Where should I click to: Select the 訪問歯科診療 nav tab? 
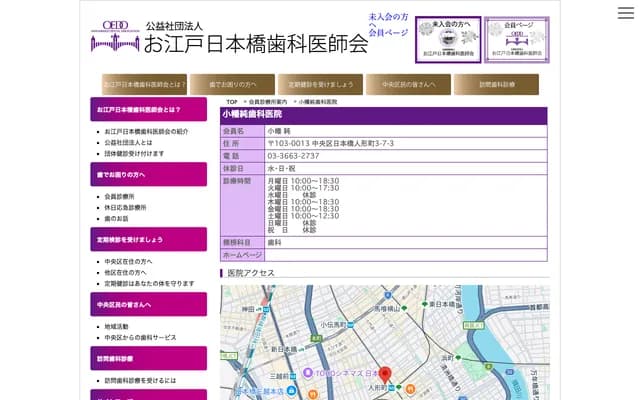pos(495,85)
